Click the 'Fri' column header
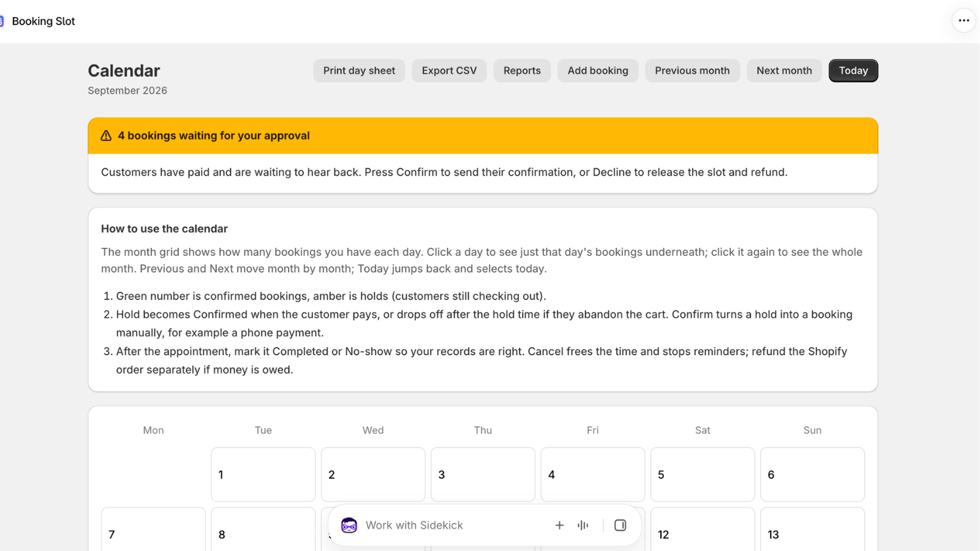Screen dimensions: 980x551 [593, 430]
